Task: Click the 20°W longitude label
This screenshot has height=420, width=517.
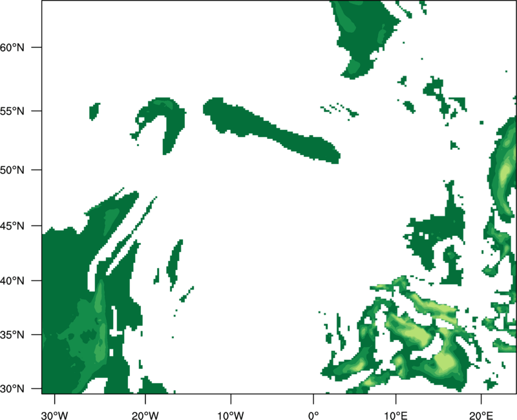Action: click(145, 415)
